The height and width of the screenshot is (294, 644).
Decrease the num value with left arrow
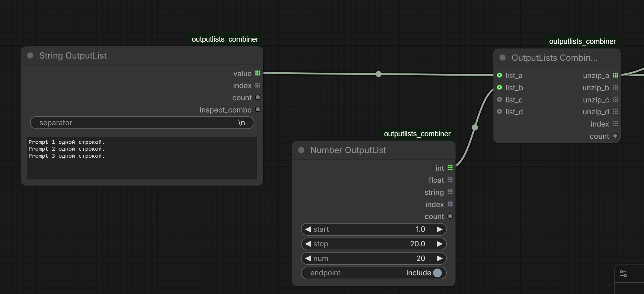(x=308, y=259)
